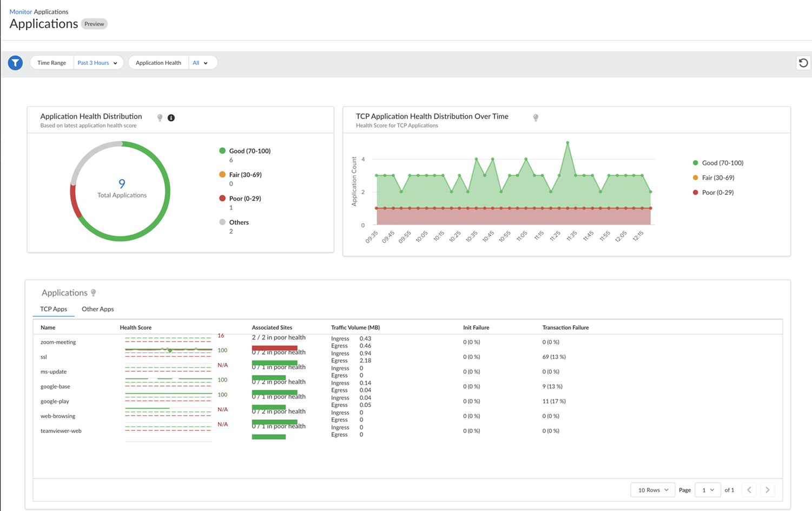Click lightbulb icon beside Application Health Distribution
Viewport: 812px width, 511px height.
(160, 117)
